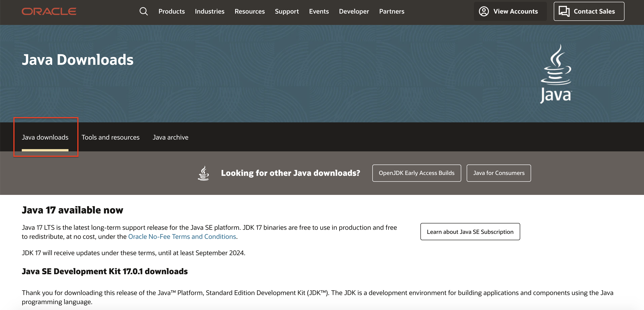Open the Partners menu
This screenshot has height=310, width=644.
391,12
